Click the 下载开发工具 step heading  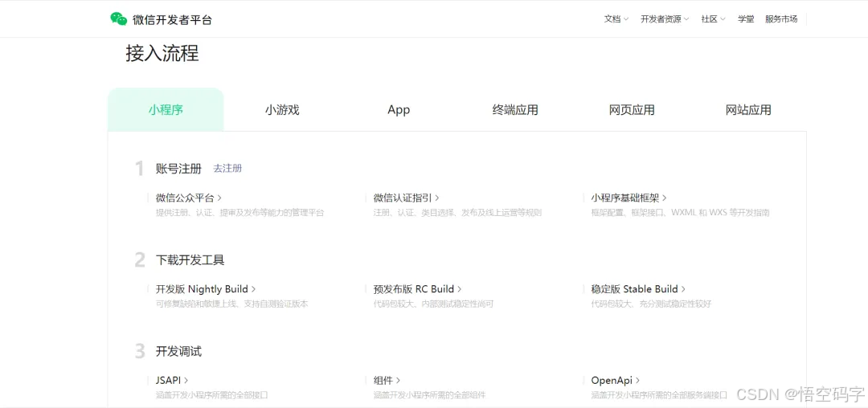pos(190,260)
